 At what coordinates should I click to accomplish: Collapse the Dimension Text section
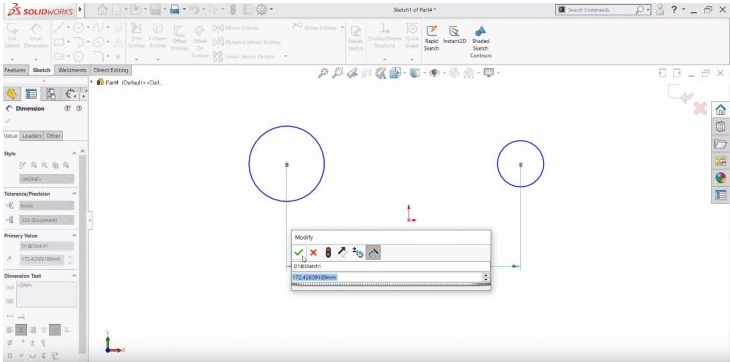(x=74, y=276)
